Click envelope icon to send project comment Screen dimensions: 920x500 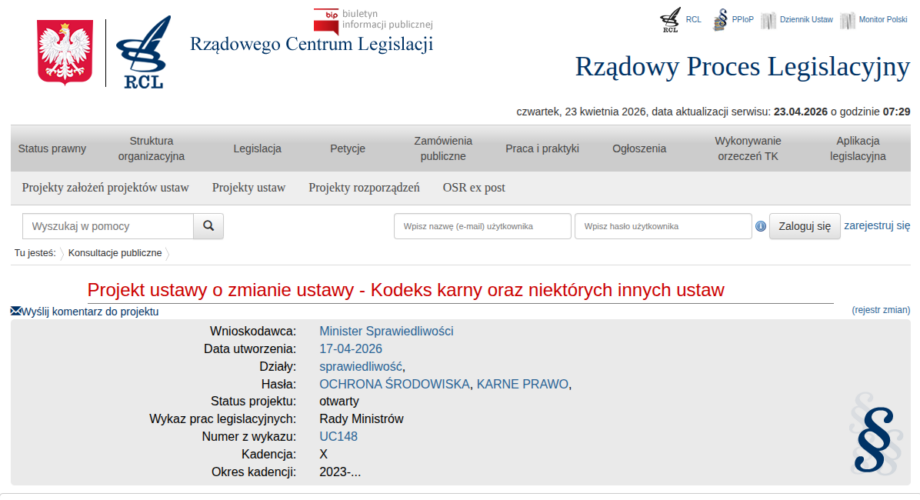coord(15,312)
